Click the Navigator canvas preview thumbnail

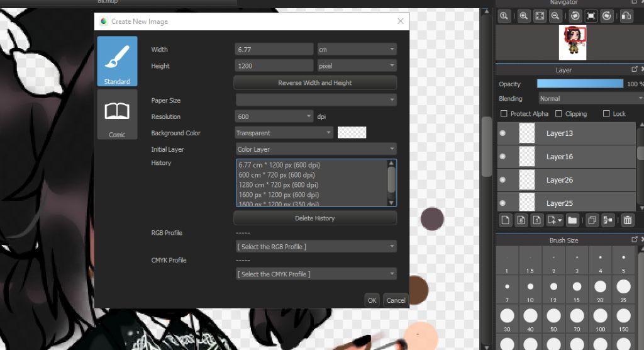[572, 43]
